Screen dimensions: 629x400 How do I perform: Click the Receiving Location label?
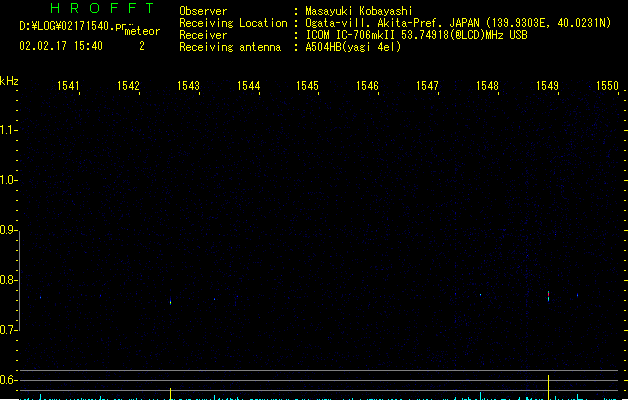pyautogui.click(x=233, y=23)
